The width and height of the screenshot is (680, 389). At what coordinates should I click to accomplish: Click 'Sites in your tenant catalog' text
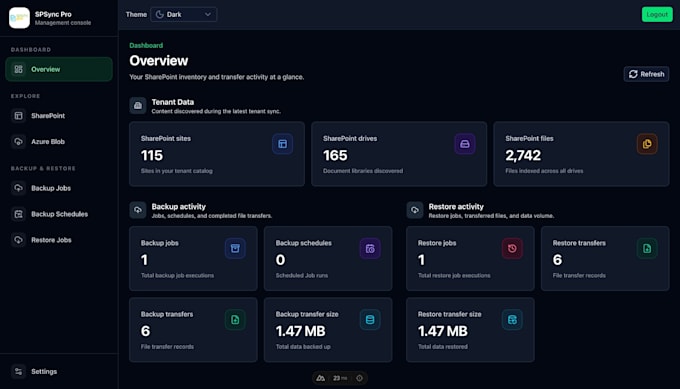pos(177,171)
